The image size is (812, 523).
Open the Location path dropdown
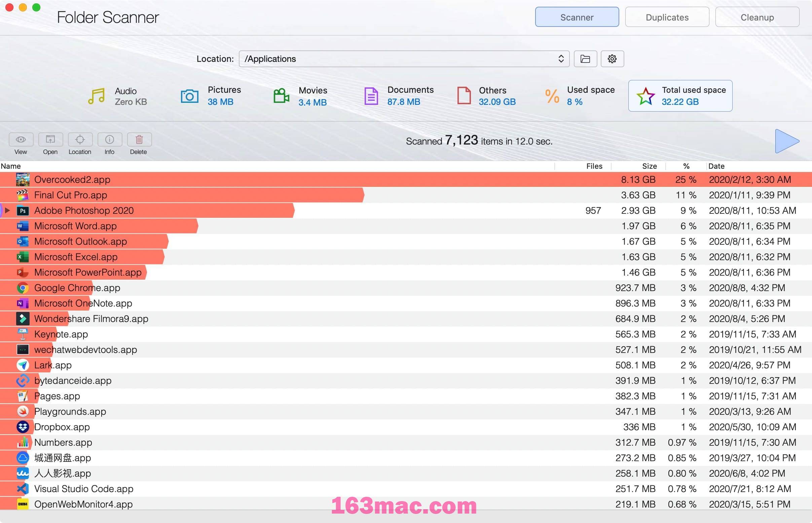[404, 59]
